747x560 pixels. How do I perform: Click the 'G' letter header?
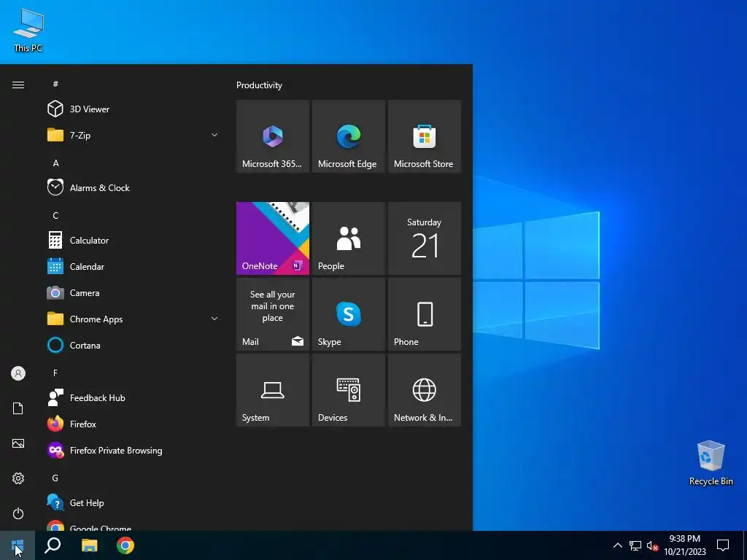point(55,478)
